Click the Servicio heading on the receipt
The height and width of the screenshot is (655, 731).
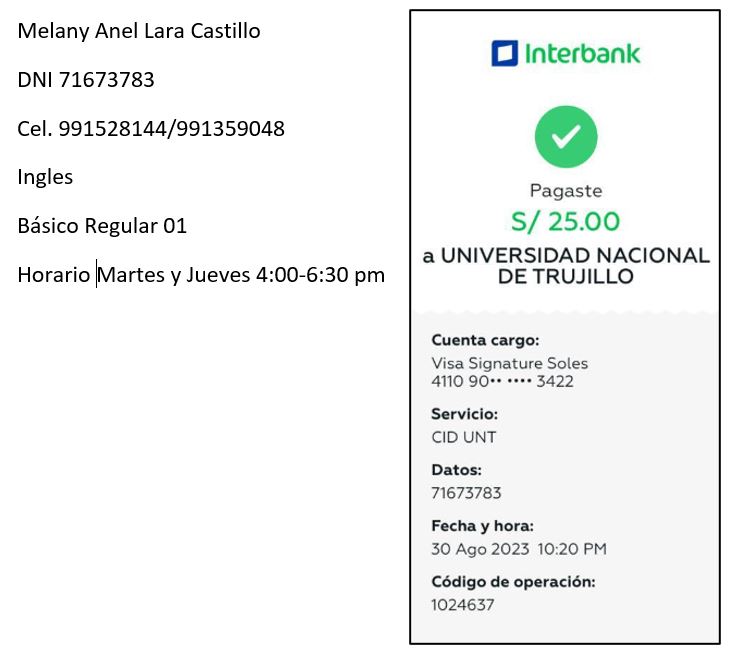(x=464, y=414)
